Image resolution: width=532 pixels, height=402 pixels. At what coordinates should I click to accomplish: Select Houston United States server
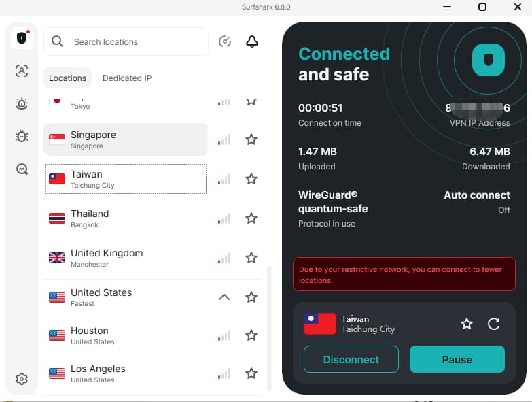[x=126, y=335]
